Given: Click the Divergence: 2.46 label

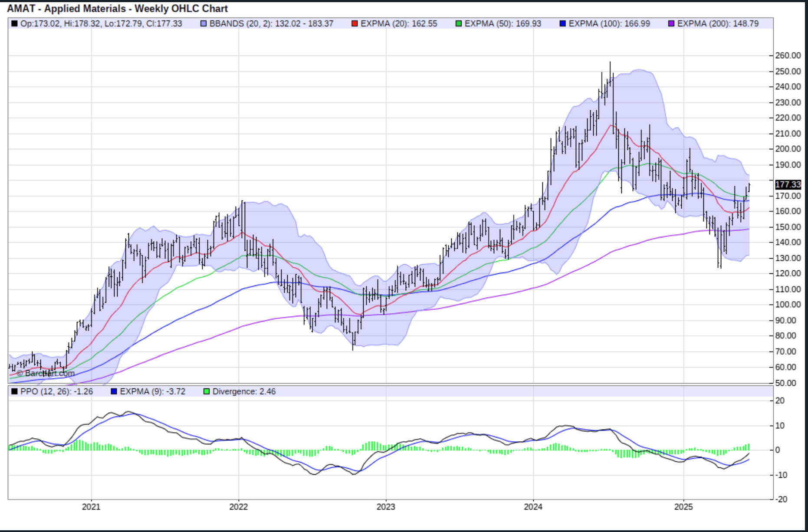Looking at the screenshot, I should pos(244,391).
